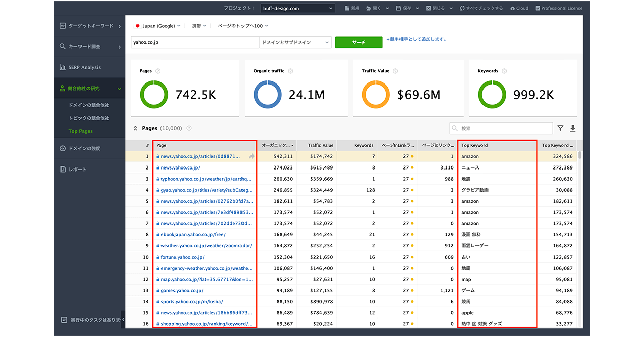644x337 pixels.
Task: Click the share arrow icon in row 1
Action: (252, 157)
